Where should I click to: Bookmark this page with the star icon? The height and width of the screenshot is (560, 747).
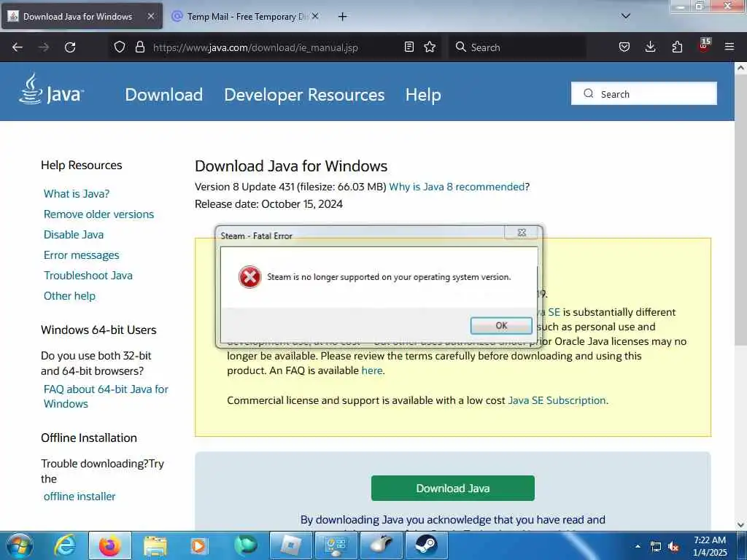click(x=430, y=47)
